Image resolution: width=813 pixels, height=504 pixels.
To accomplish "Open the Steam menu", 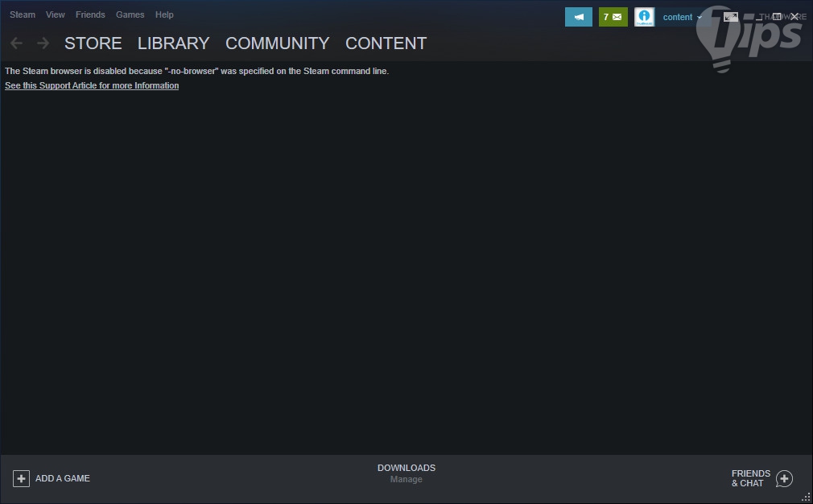I will [23, 14].
